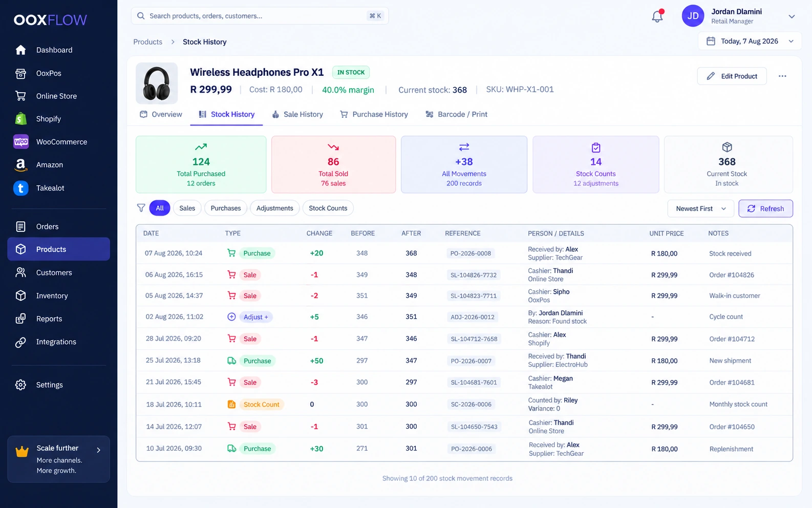Filter movements by Stock Counts chip
812x508 pixels.
point(328,208)
